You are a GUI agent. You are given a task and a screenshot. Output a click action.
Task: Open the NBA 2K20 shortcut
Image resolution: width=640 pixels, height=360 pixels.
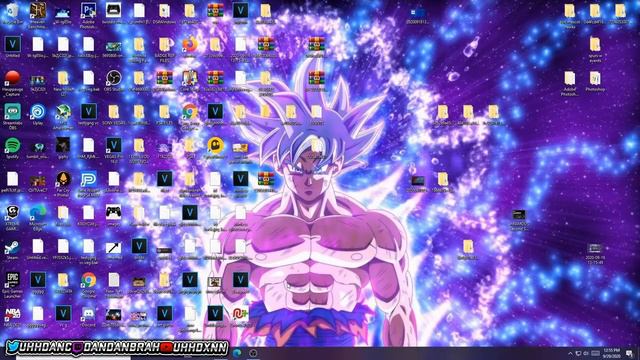pyautogui.click(x=13, y=317)
